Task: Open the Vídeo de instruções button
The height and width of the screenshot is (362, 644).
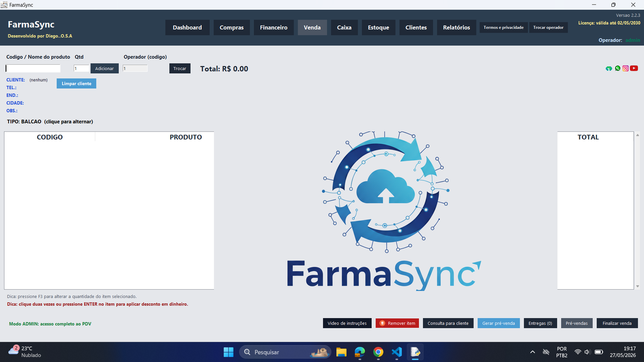Action: (x=347, y=323)
